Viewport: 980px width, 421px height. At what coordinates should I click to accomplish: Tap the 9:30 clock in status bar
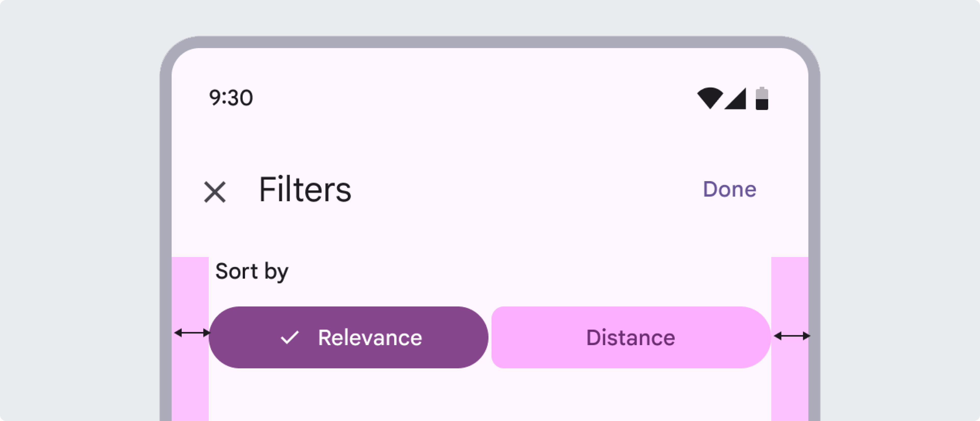[x=231, y=98]
